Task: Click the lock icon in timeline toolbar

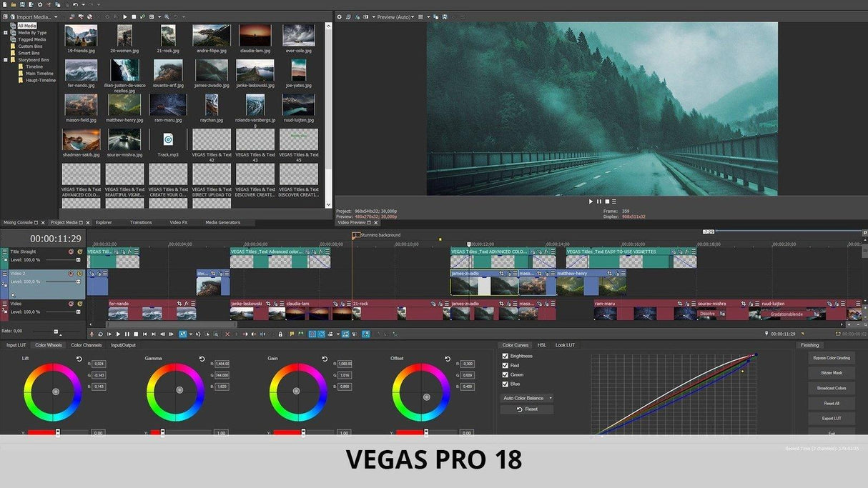Action: tap(280, 334)
